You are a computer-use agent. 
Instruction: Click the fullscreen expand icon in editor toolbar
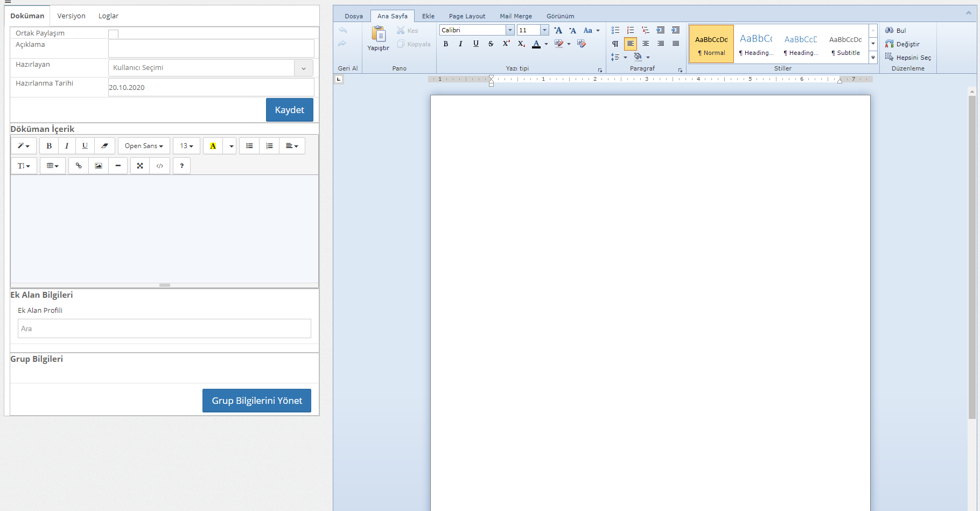139,166
